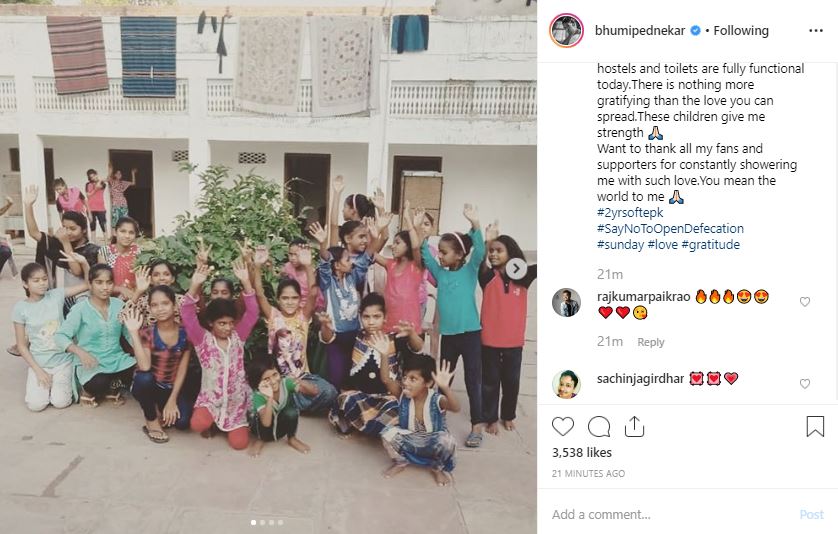Like sachinjagirdhar's comment
838x534 pixels.
pyautogui.click(x=805, y=384)
